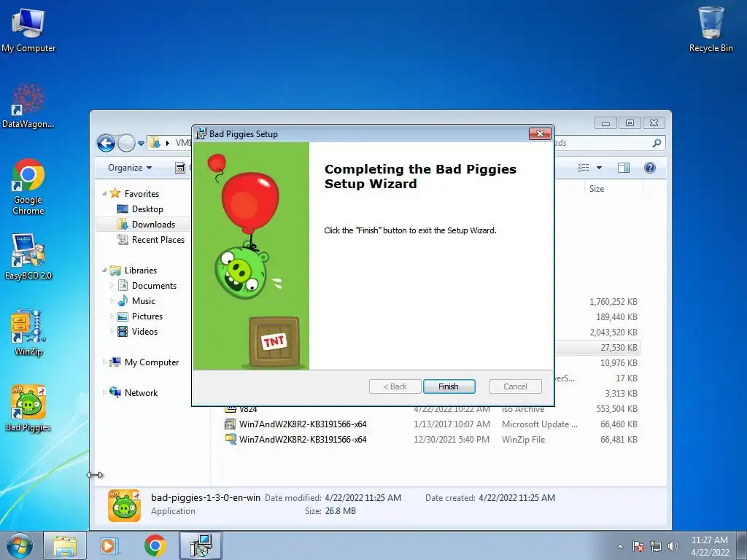Select DataWagon desktop shortcut
Viewport: 747px width, 560px height.
pyautogui.click(x=28, y=106)
